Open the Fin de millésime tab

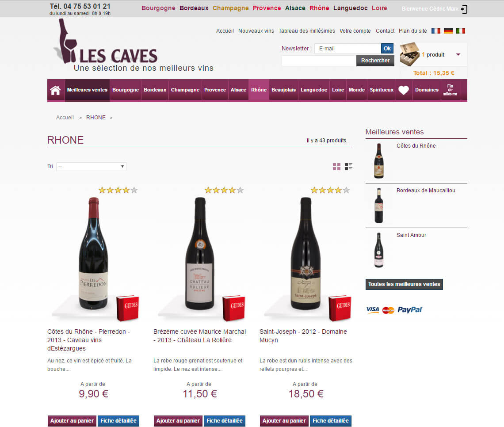450,90
